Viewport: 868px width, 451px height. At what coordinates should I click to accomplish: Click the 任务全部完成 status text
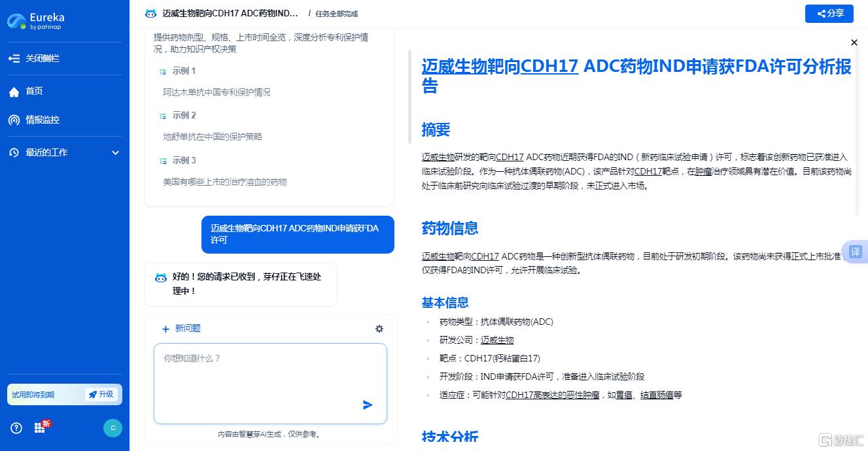(x=336, y=14)
